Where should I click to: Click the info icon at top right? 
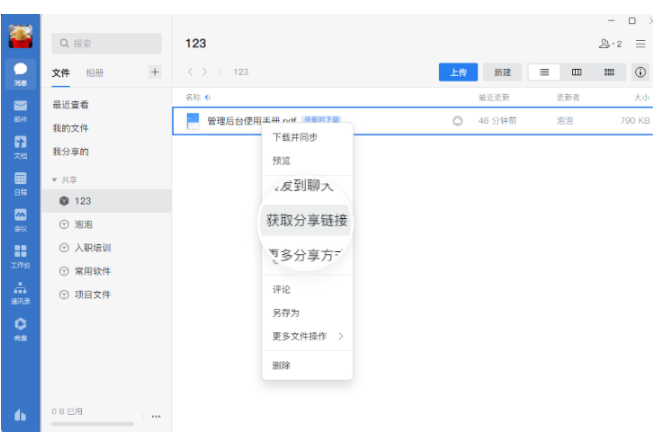[x=640, y=72]
